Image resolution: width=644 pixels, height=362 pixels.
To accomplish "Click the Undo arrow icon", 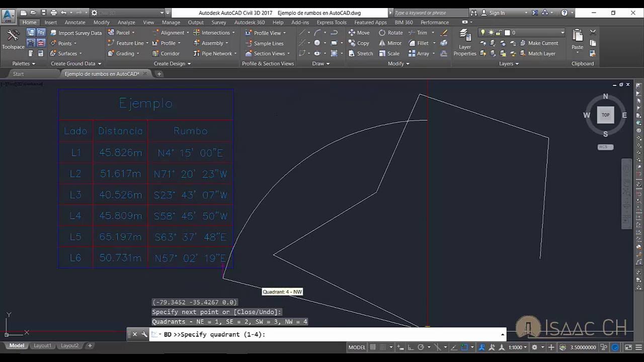I will (x=63, y=13).
